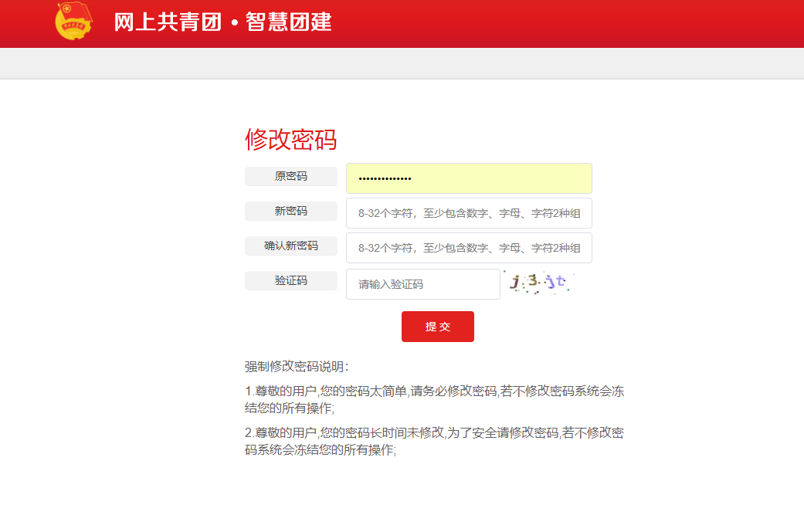Click the second notice about password not changed
Viewport: 804px width, 532px height.
point(433,441)
